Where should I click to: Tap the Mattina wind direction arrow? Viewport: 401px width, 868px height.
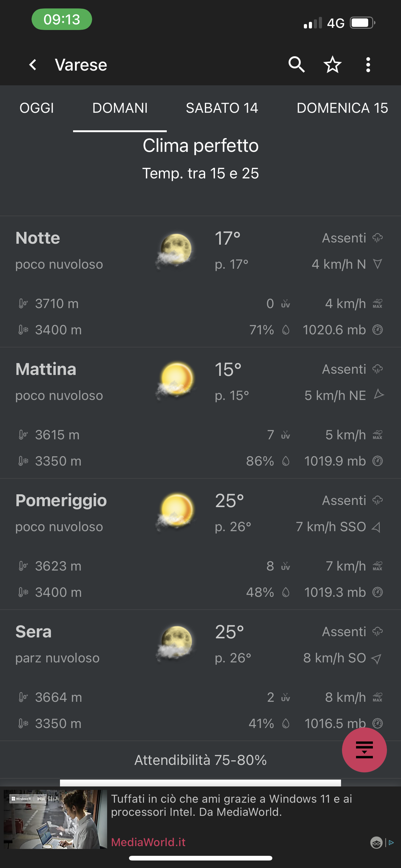pos(379,395)
